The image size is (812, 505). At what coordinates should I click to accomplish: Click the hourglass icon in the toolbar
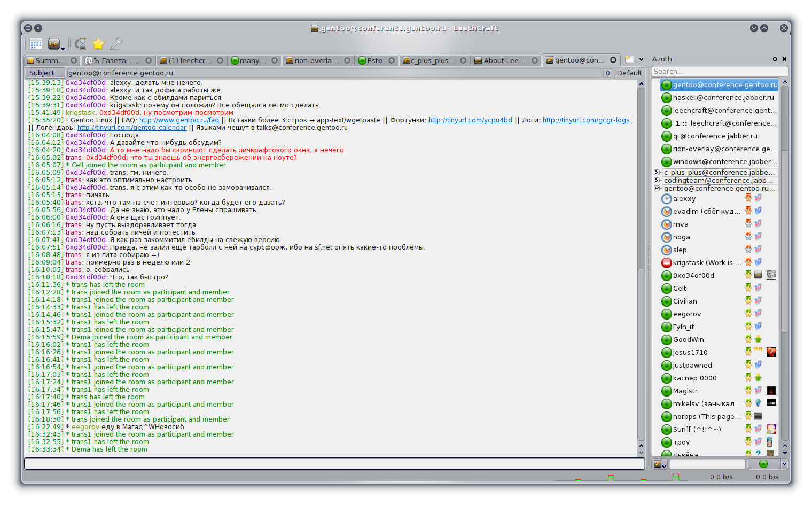click(81, 44)
